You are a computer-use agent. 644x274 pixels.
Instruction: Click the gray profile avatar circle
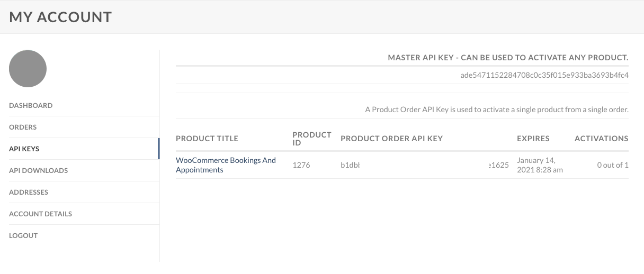pyautogui.click(x=28, y=69)
